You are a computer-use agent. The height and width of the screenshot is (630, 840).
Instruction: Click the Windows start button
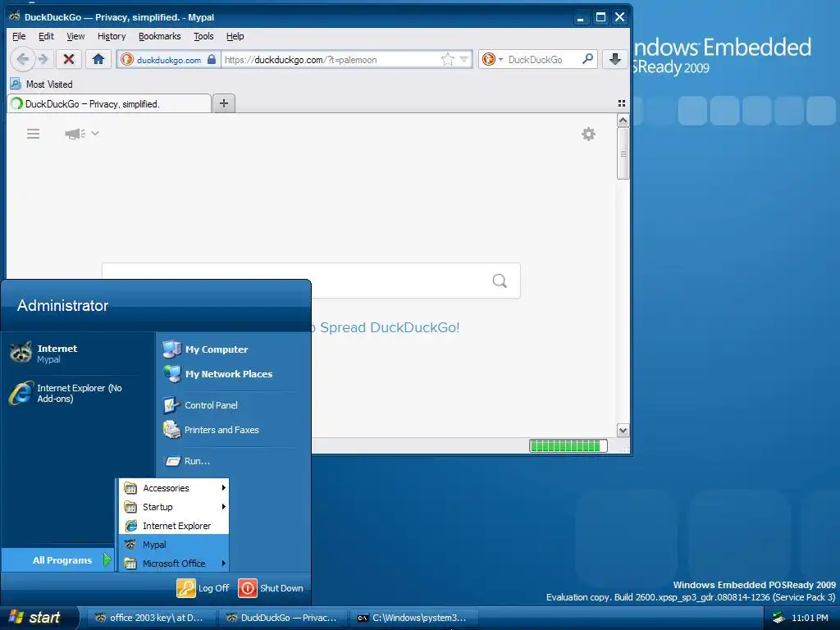click(x=38, y=617)
